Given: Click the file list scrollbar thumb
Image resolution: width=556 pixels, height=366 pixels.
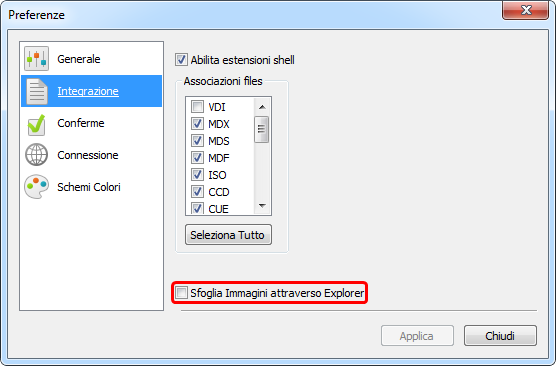Looking at the screenshot, I should point(262,129).
